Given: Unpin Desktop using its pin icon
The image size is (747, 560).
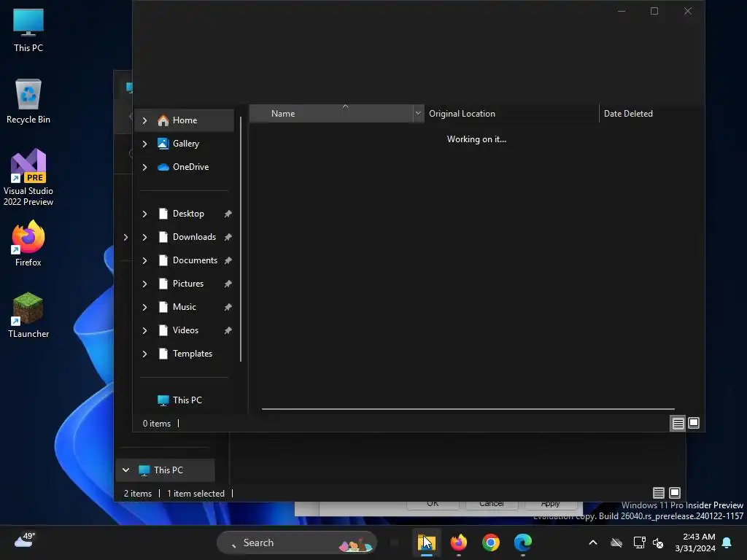Looking at the screenshot, I should [x=228, y=214].
